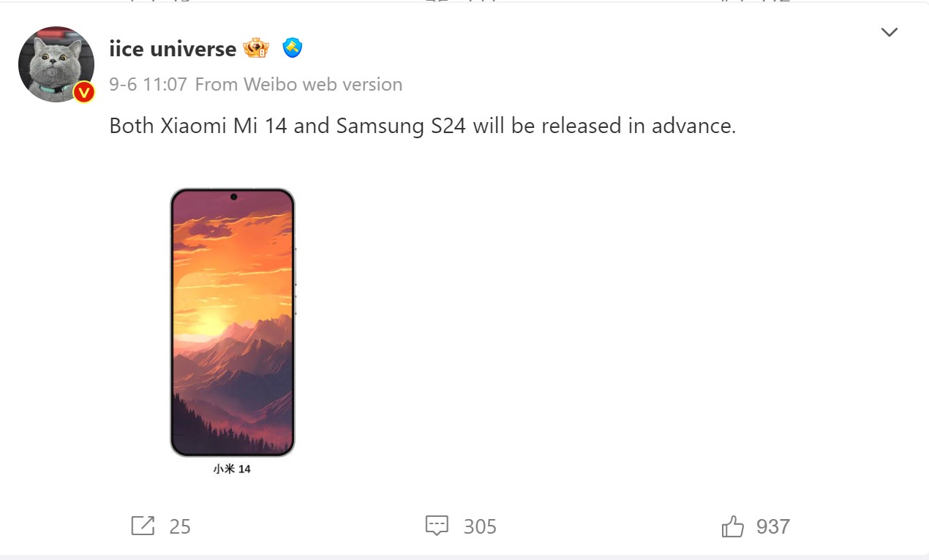Open the Xiaomi 14 phone image
The width and height of the screenshot is (929, 560).
(x=233, y=322)
